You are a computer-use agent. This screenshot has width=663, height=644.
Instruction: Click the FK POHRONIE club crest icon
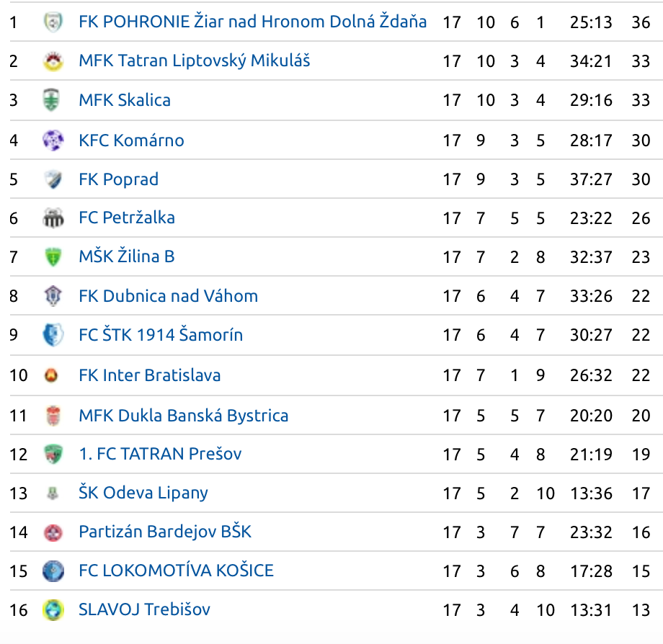pyautogui.click(x=53, y=22)
